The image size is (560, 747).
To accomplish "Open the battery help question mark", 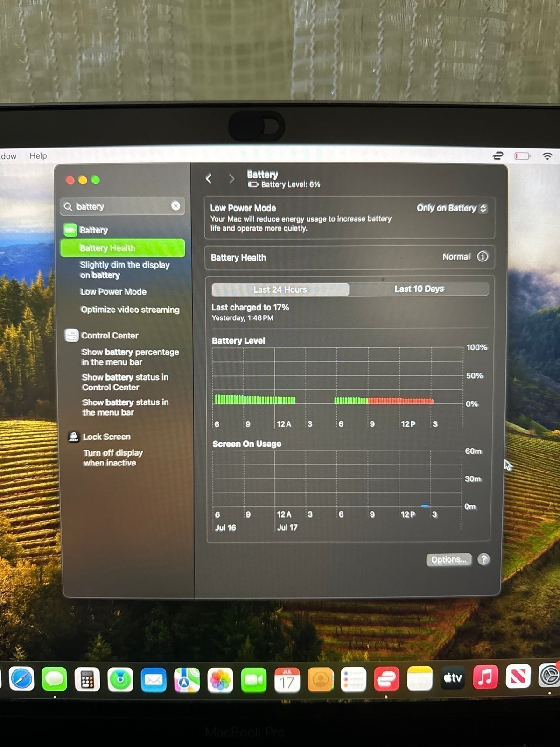I will [x=484, y=559].
